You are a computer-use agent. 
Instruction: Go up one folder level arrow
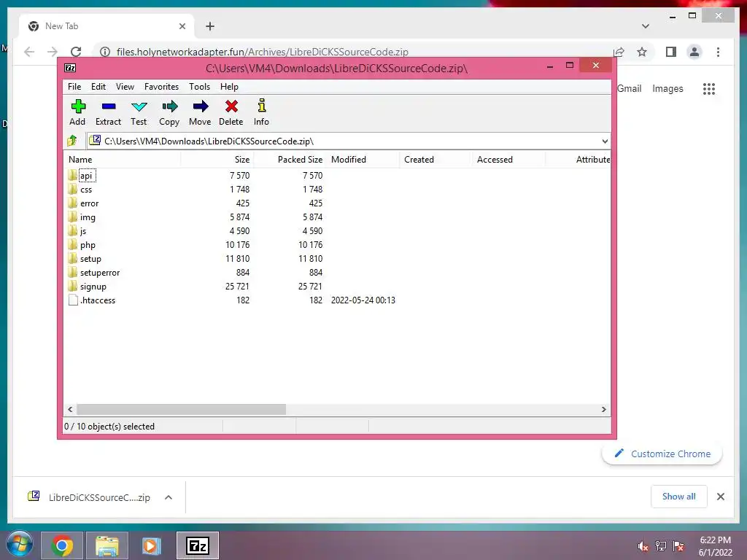pos(72,141)
